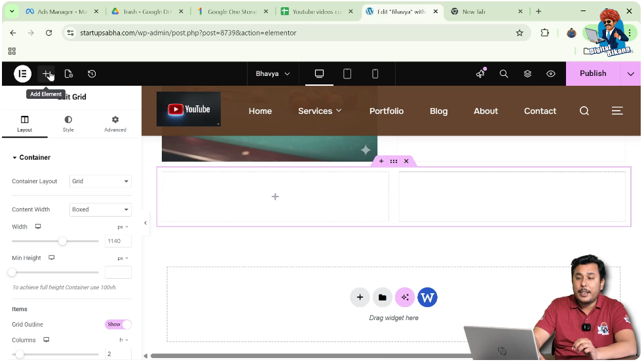Image resolution: width=644 pixels, height=362 pixels.
Task: Change the Columns unit fr selector
Action: (x=124, y=340)
